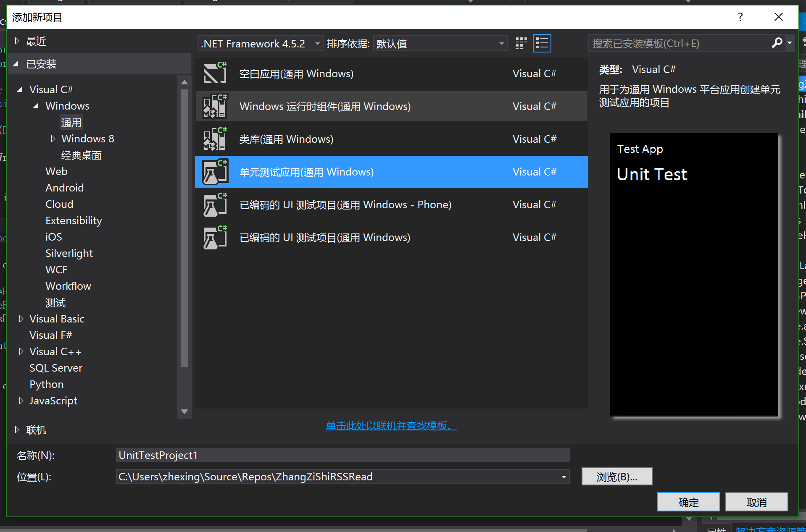Expand the 联机 section
The image size is (806, 532).
(x=17, y=430)
